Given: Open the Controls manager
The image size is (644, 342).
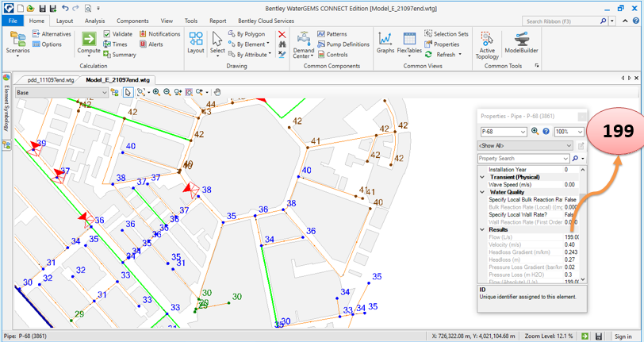Looking at the screenshot, I should click(x=332, y=55).
